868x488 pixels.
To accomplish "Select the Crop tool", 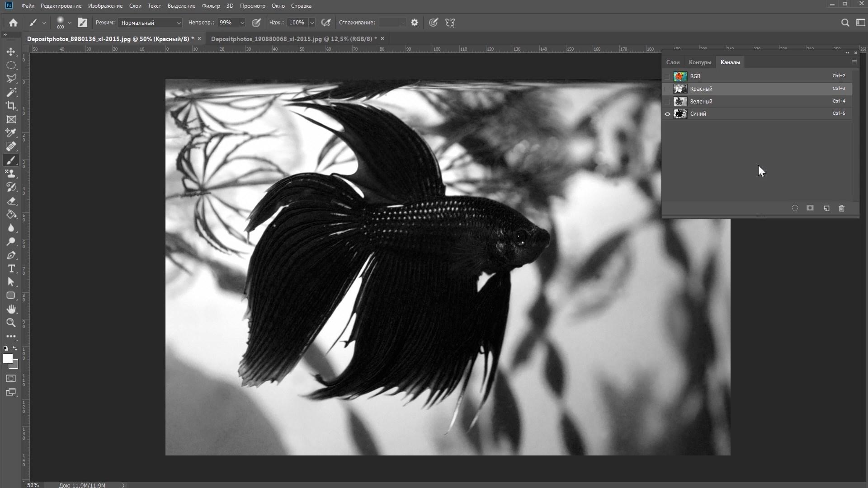I will pyautogui.click(x=11, y=106).
